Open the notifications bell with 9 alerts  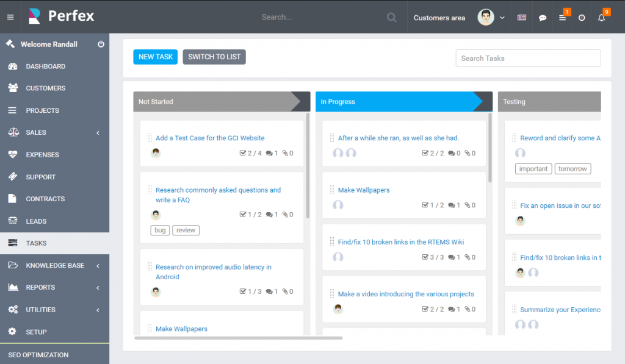pyautogui.click(x=601, y=17)
